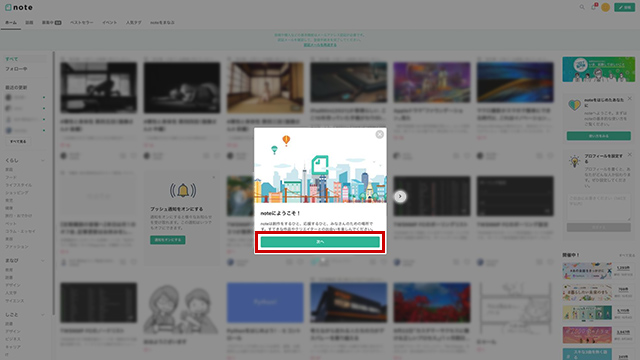Open the ショッピング category link
This screenshot has height=360, width=640.
[17, 193]
